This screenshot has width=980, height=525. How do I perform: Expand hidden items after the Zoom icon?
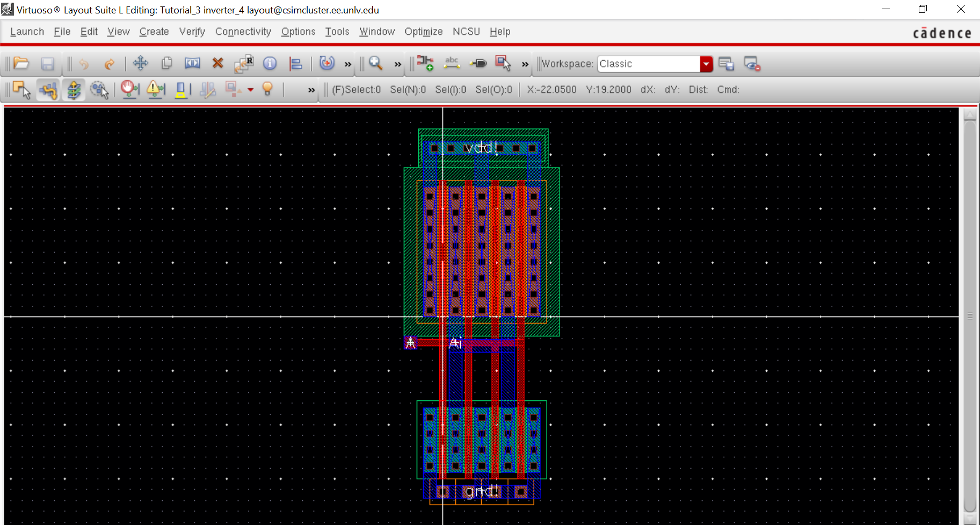tap(398, 64)
